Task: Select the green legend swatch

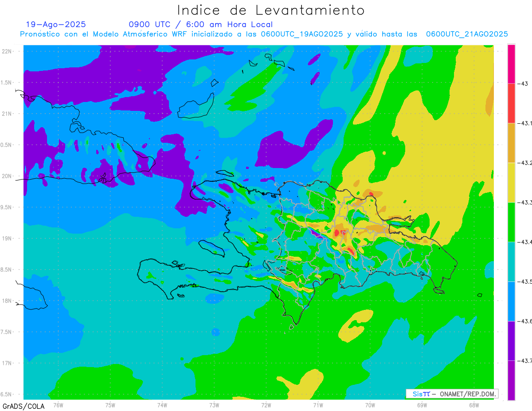Action: [511, 222]
